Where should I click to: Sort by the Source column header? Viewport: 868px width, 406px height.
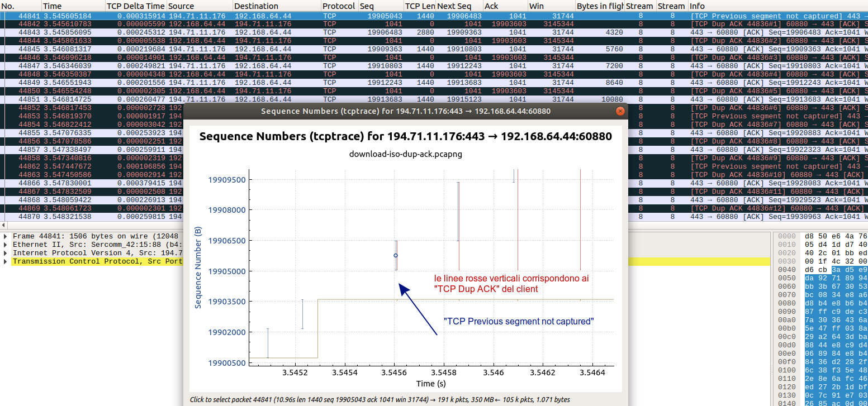[x=200, y=6]
